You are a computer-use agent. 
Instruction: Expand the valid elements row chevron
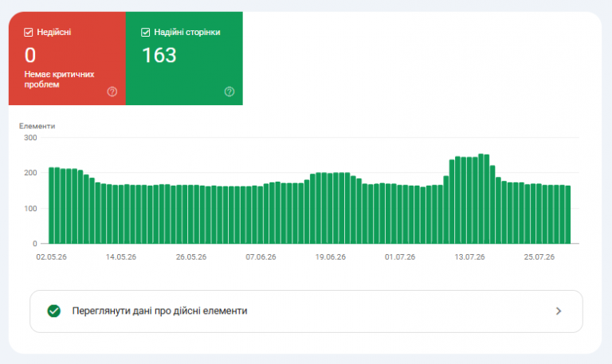click(x=559, y=311)
